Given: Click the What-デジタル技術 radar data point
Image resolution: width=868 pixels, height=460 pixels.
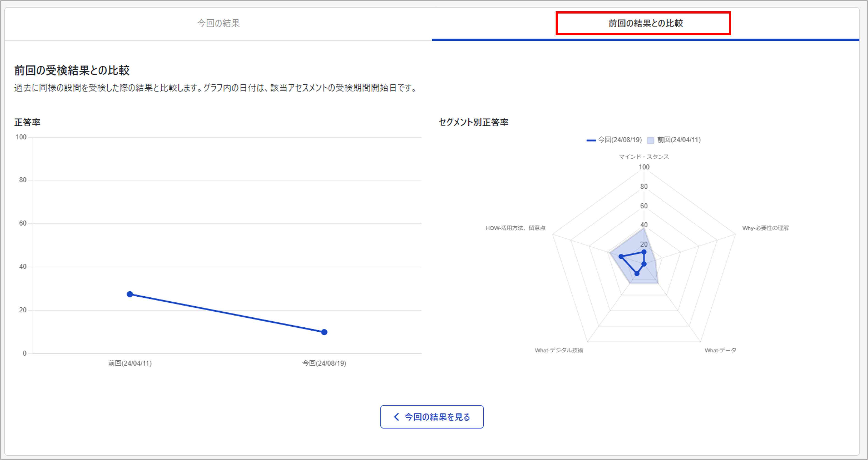Looking at the screenshot, I should [x=637, y=274].
